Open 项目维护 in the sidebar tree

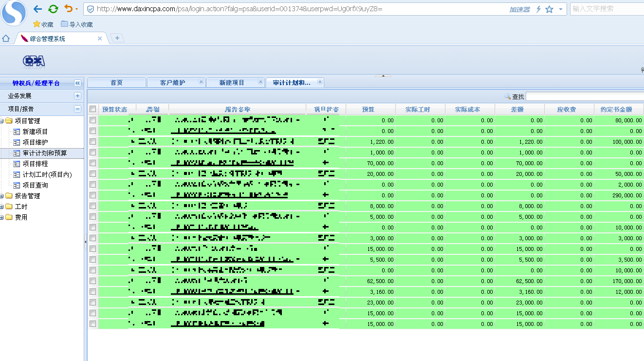click(36, 142)
